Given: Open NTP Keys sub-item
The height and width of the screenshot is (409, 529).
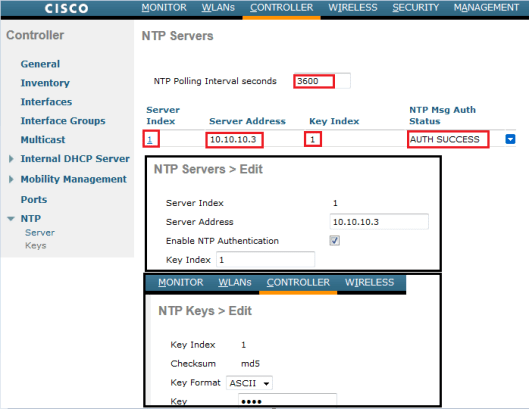Looking at the screenshot, I should coord(35,245).
